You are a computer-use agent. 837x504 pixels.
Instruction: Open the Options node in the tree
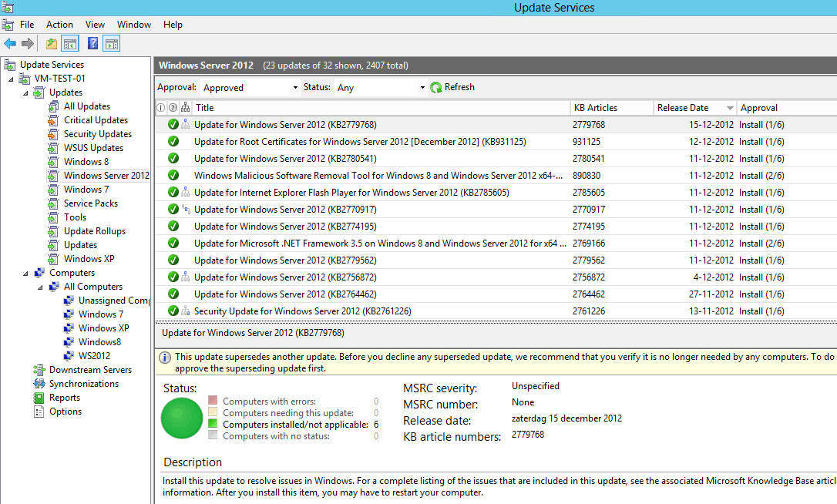click(x=65, y=412)
